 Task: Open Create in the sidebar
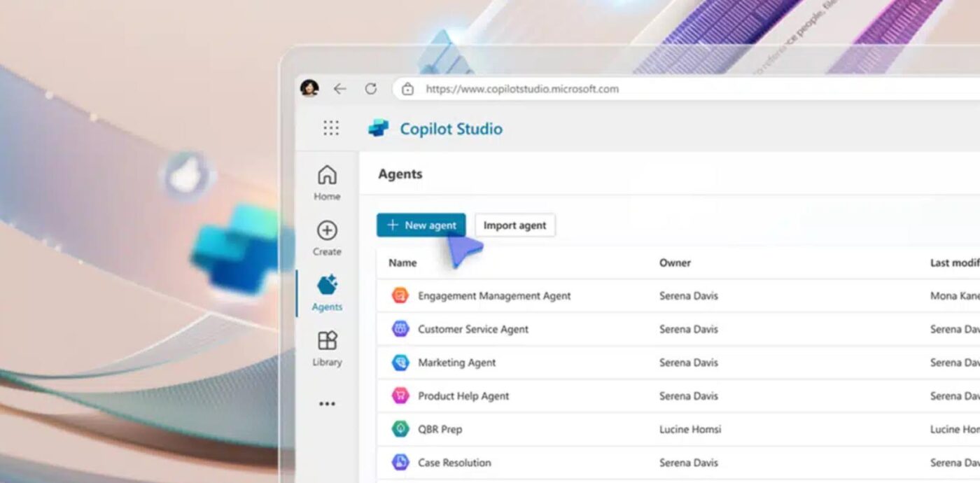click(x=327, y=238)
